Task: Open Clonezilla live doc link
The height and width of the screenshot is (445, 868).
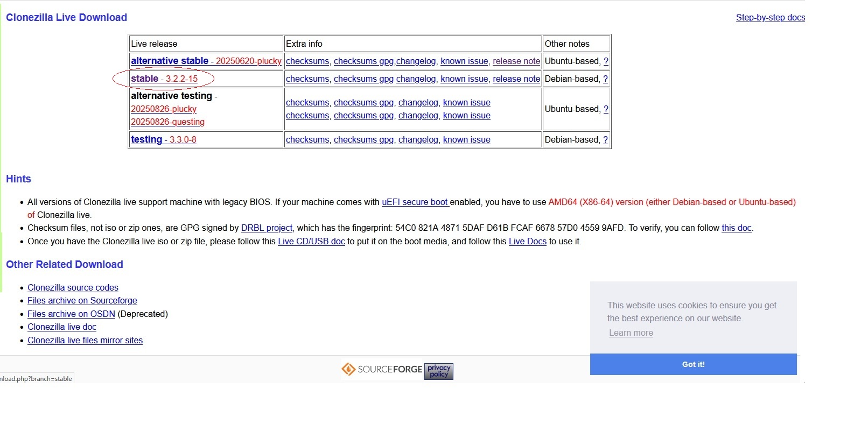Action: [62, 327]
